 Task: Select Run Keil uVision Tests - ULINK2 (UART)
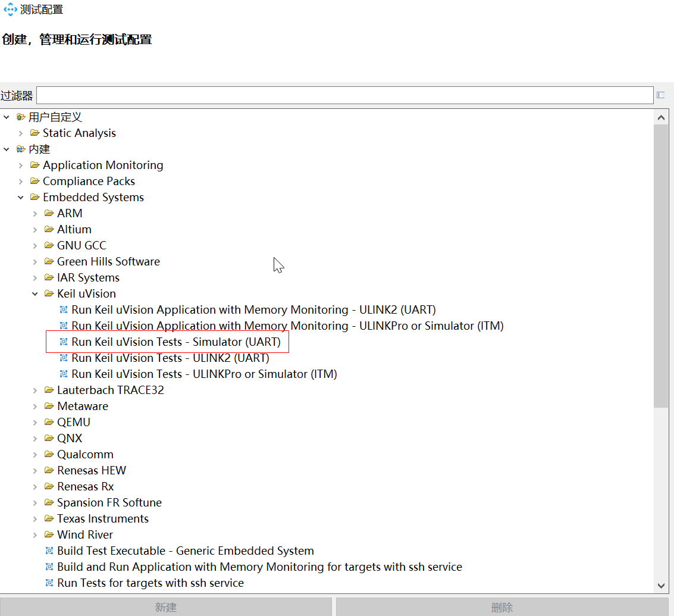(x=170, y=358)
